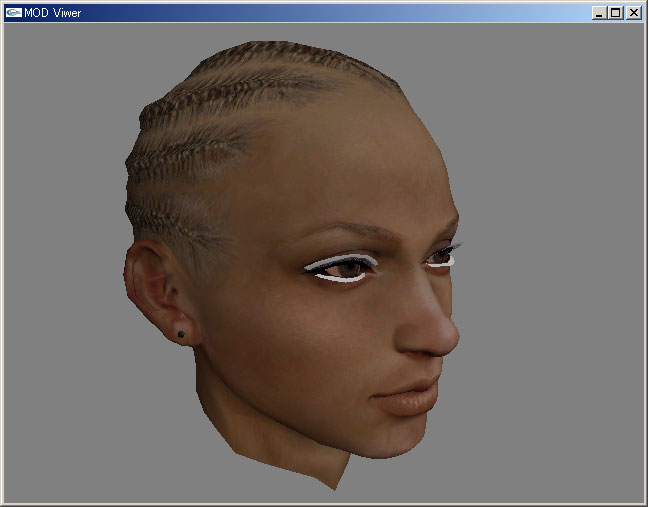Maximize the MOD Viwer window
The image size is (648, 507).
pos(615,13)
